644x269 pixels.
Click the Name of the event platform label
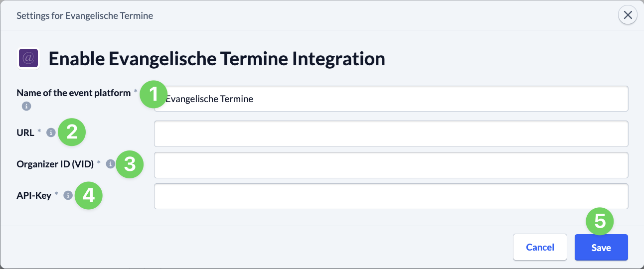point(74,93)
